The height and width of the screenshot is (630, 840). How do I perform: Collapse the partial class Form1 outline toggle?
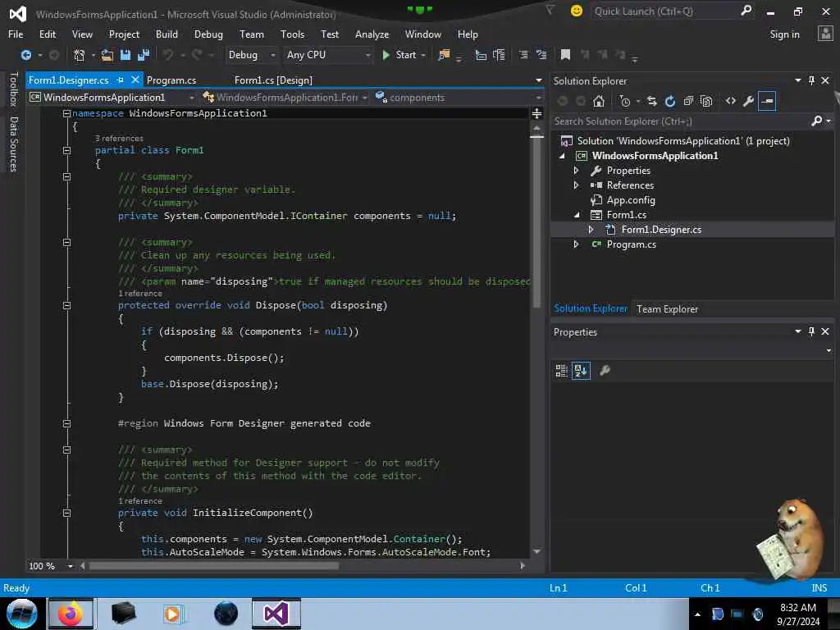pos(66,151)
